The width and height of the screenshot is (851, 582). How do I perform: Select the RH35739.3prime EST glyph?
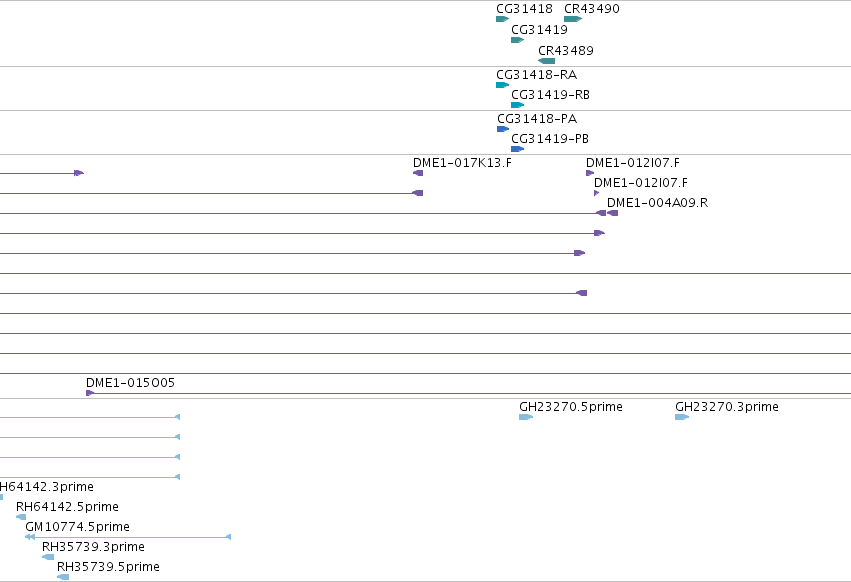[48, 557]
